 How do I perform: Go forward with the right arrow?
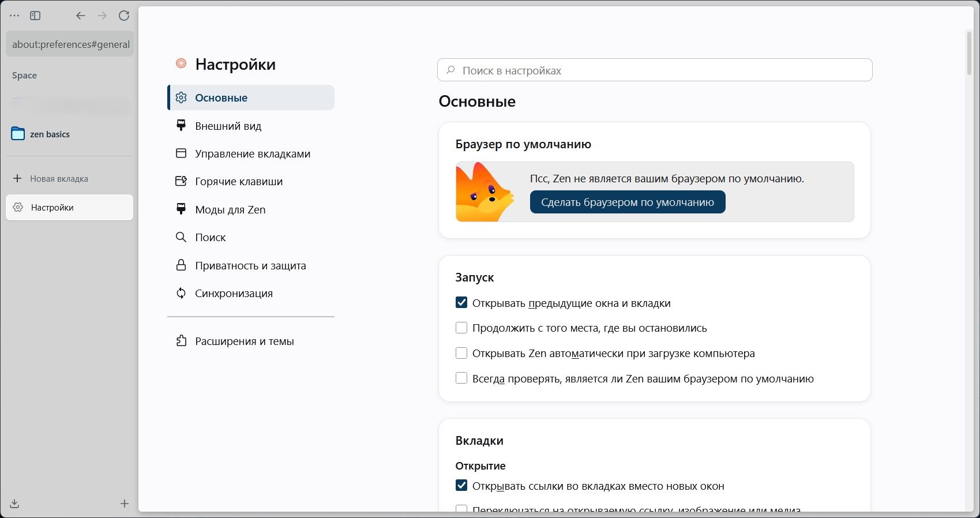click(102, 16)
